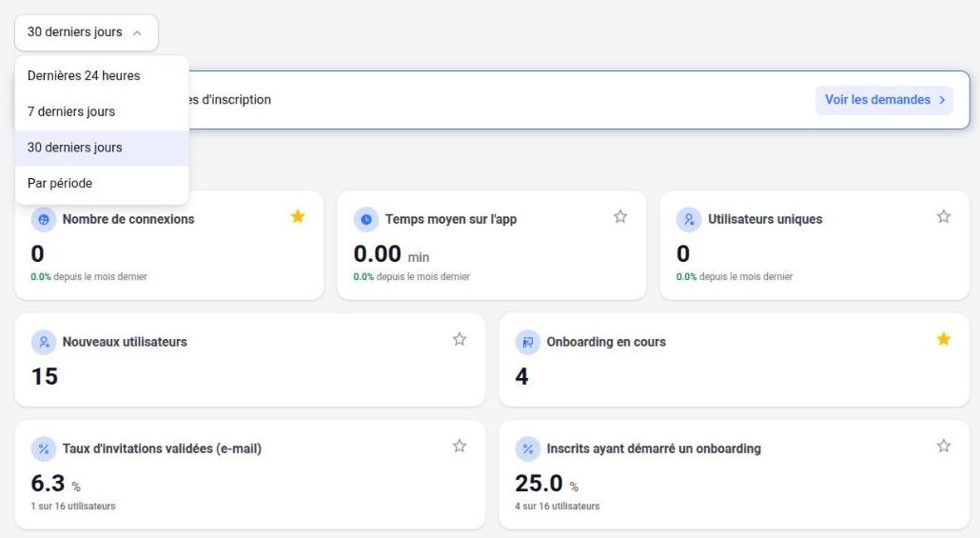Click the clock icon for Temps moyen sur l'app
980x538 pixels.
(x=365, y=220)
